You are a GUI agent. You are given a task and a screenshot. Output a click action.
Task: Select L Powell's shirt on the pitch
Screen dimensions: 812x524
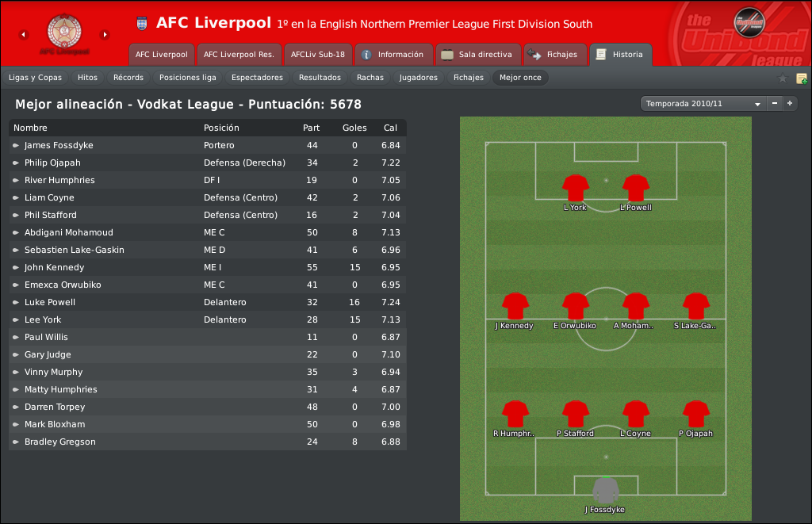click(x=635, y=187)
